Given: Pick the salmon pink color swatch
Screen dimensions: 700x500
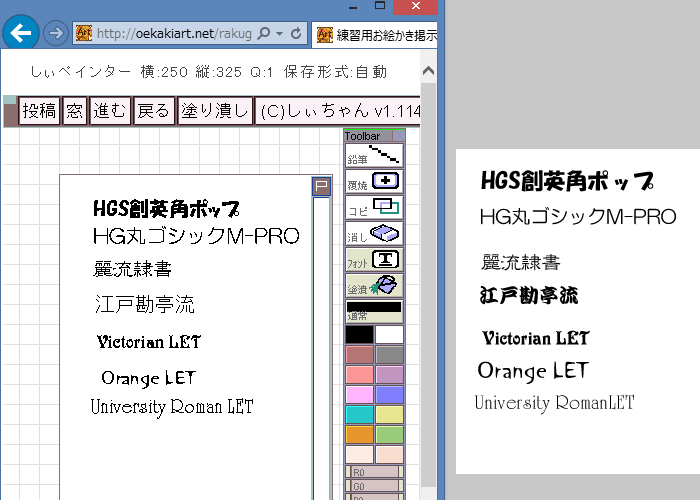Looking at the screenshot, I should [359, 375].
